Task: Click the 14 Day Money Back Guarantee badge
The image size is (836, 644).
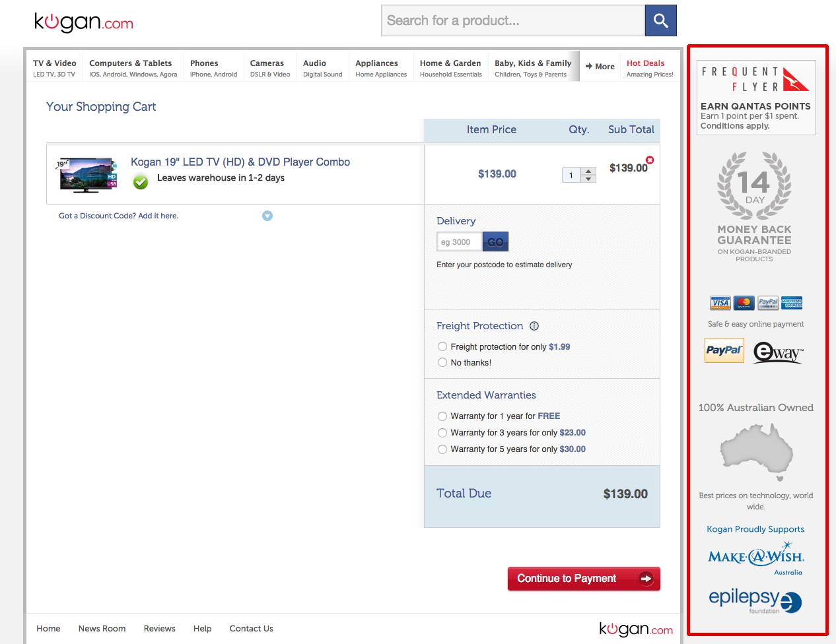Action: click(x=754, y=207)
